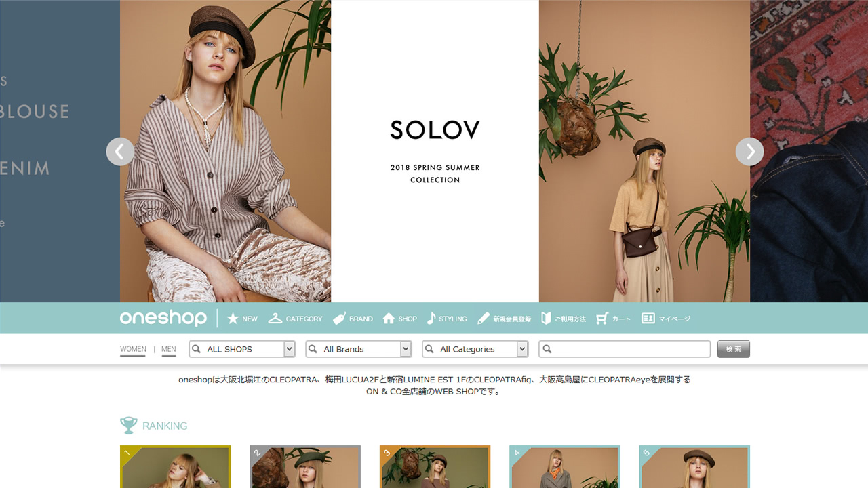Show previous slide with left arrow
This screenshot has height=488, width=868.
(120, 152)
